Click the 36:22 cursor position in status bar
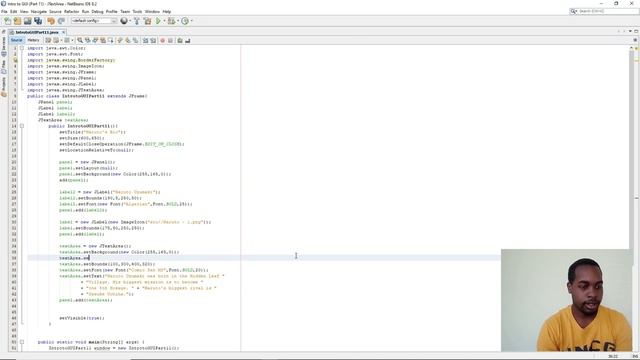The width and height of the screenshot is (640, 360). click(613, 357)
